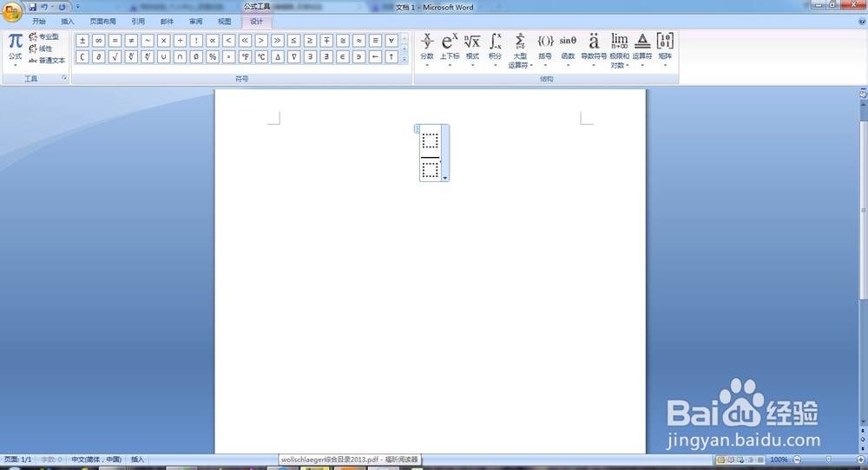Select Print Layout view in status bar
This screenshot has height=470, width=868.
[x=720, y=460]
